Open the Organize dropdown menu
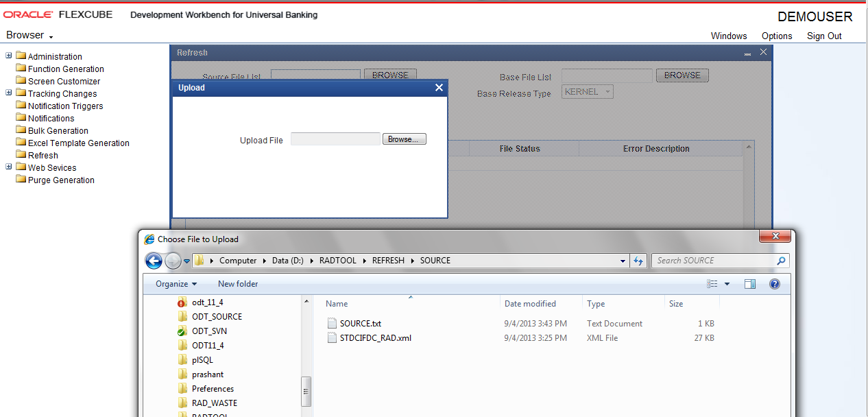868x417 pixels. [176, 284]
